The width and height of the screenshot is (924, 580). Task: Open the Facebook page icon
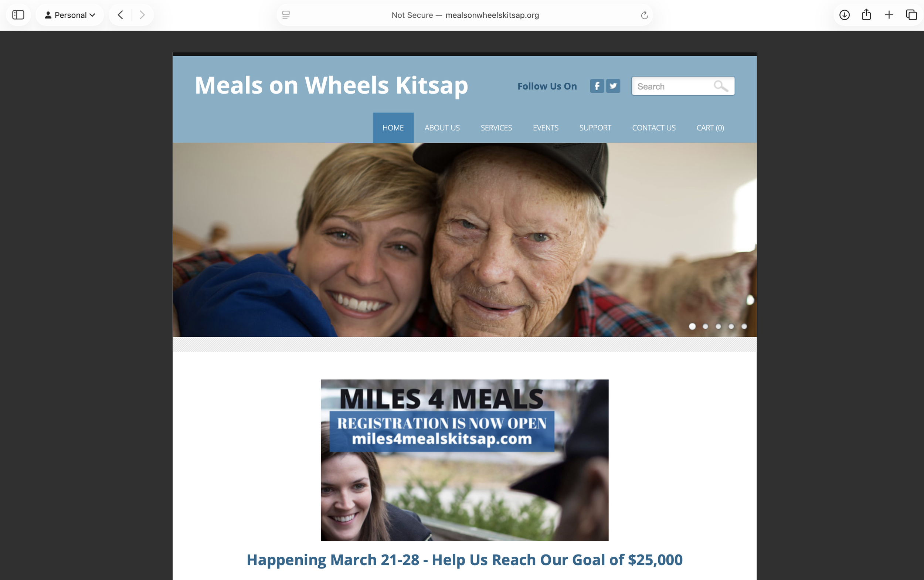pyautogui.click(x=597, y=86)
